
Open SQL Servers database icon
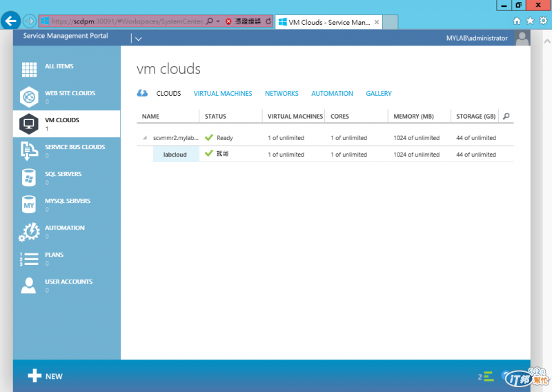[x=29, y=177]
